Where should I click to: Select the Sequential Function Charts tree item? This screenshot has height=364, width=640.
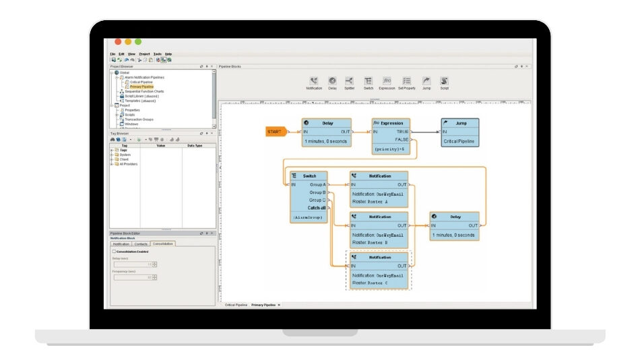click(144, 92)
